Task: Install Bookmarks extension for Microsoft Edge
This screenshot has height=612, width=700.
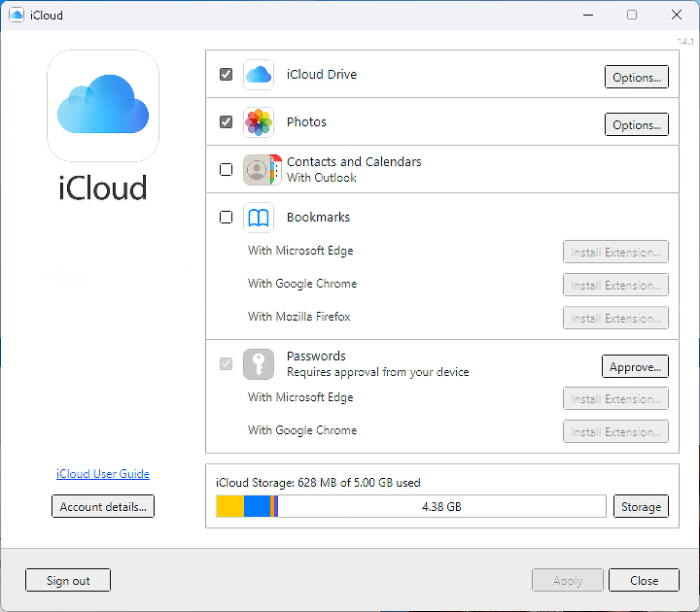Action: click(615, 252)
